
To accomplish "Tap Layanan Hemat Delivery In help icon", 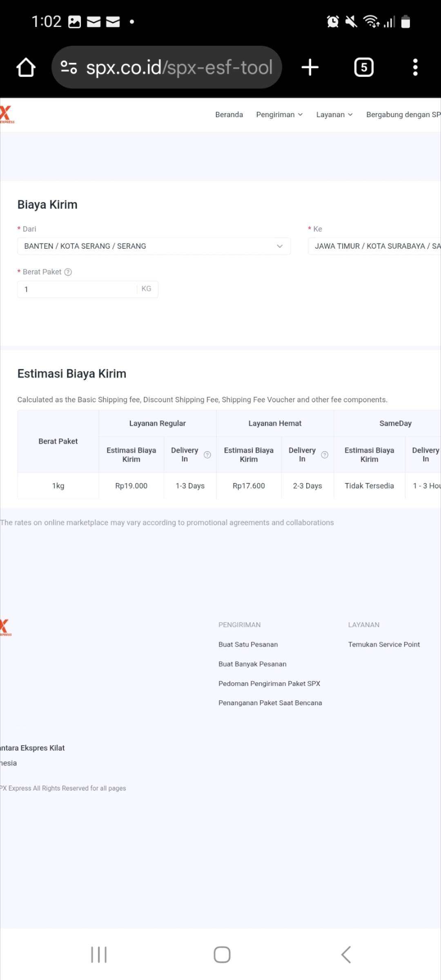I will 325,455.
